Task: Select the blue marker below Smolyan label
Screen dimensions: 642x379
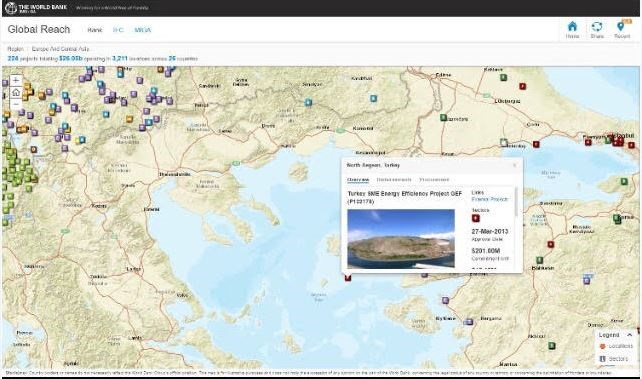Action: (308, 102)
